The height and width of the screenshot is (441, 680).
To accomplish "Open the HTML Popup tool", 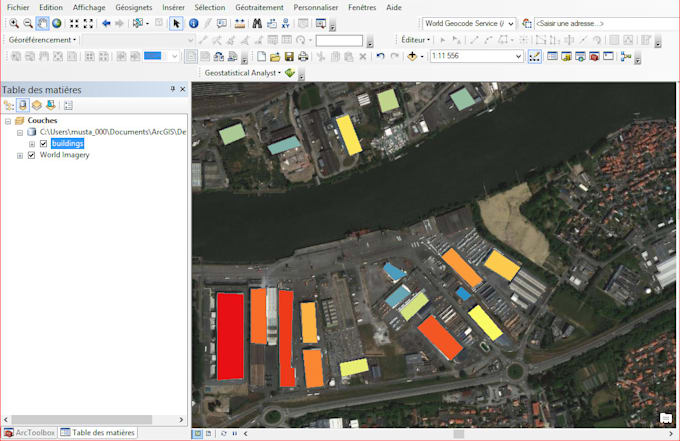I will click(222, 23).
